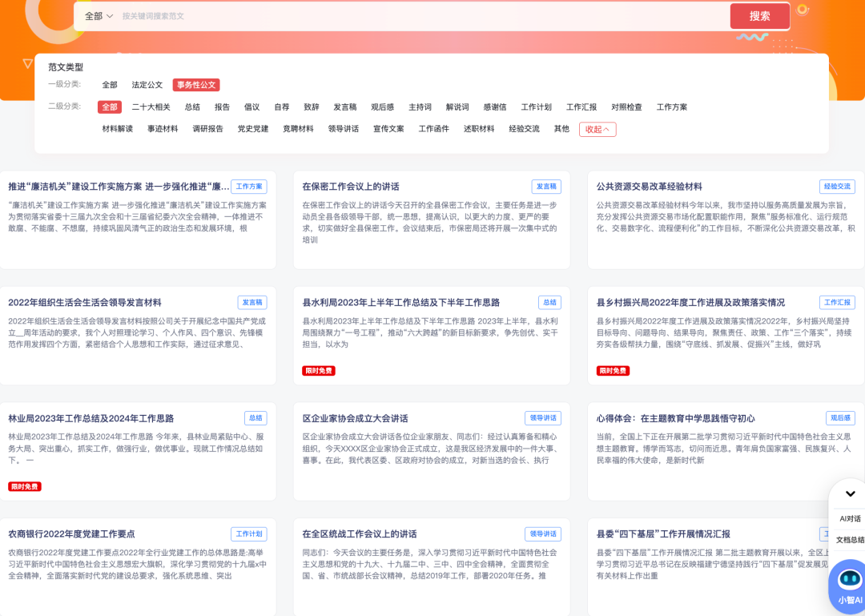
Task: Open the 县水利局2023年上半年工作总结 article
Action: (x=400, y=303)
